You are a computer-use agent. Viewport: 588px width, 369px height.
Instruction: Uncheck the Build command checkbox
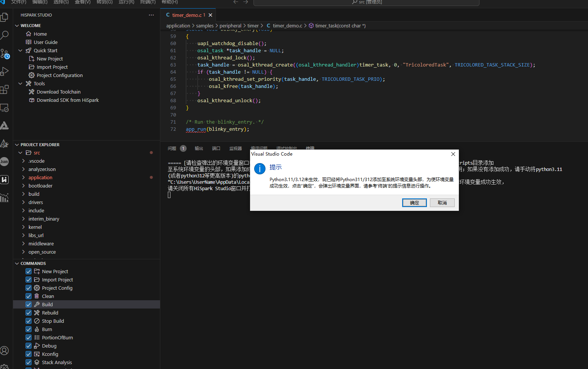[29, 304]
